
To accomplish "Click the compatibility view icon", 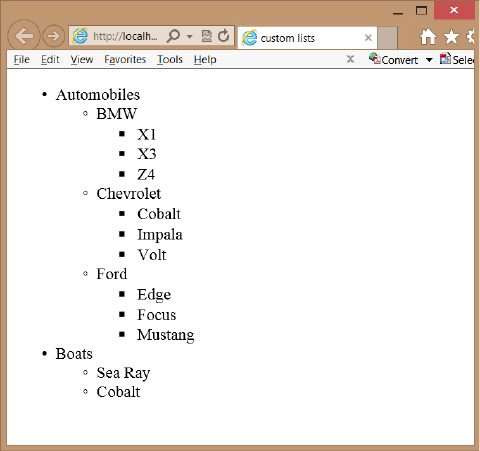I will tap(207, 36).
